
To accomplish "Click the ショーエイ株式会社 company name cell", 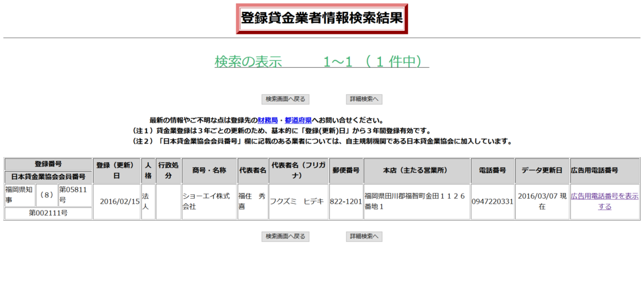I will (x=209, y=202).
